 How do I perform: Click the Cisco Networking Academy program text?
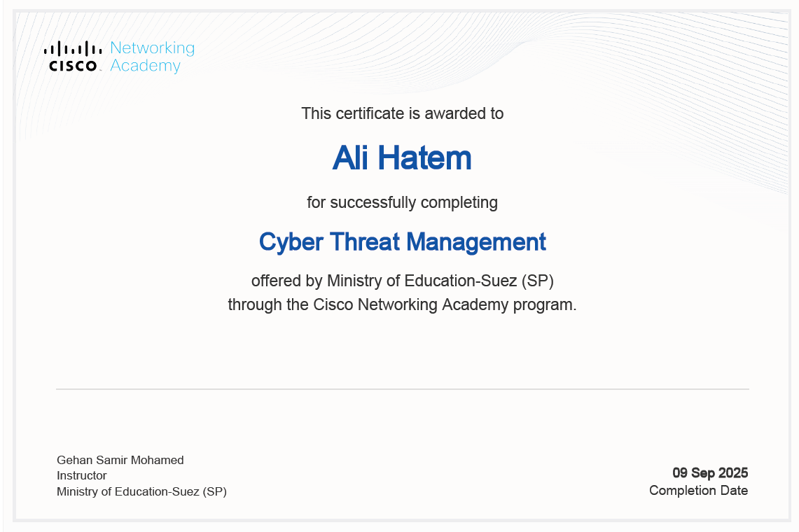(x=402, y=304)
